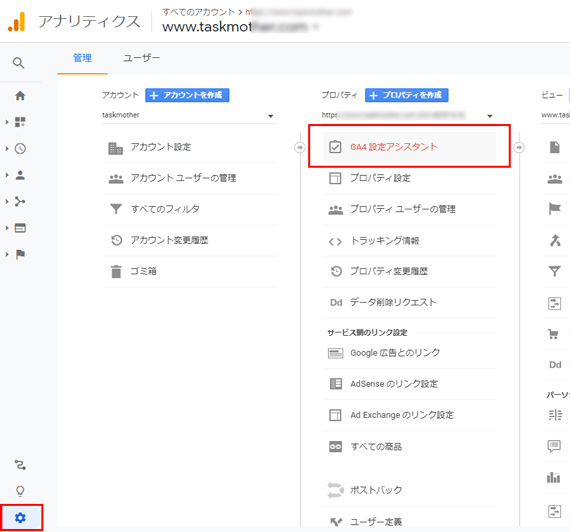Open Behavior reports window icon

[20, 228]
